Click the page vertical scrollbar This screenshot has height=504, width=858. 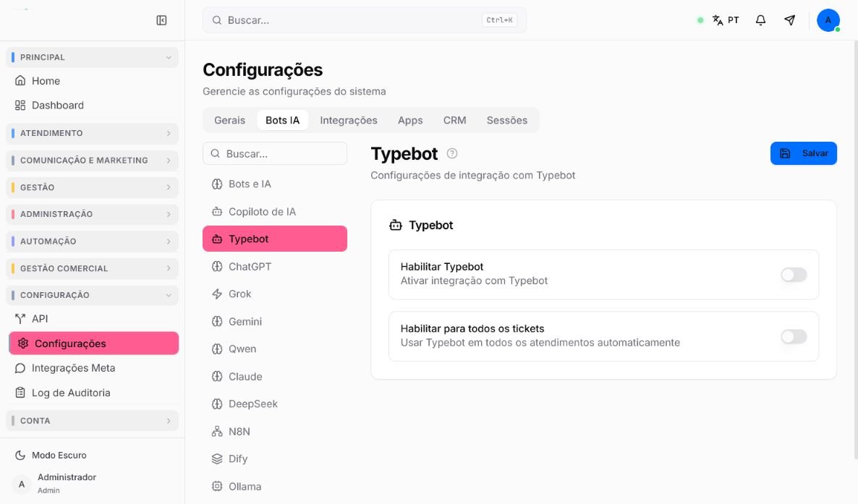[x=855, y=249]
